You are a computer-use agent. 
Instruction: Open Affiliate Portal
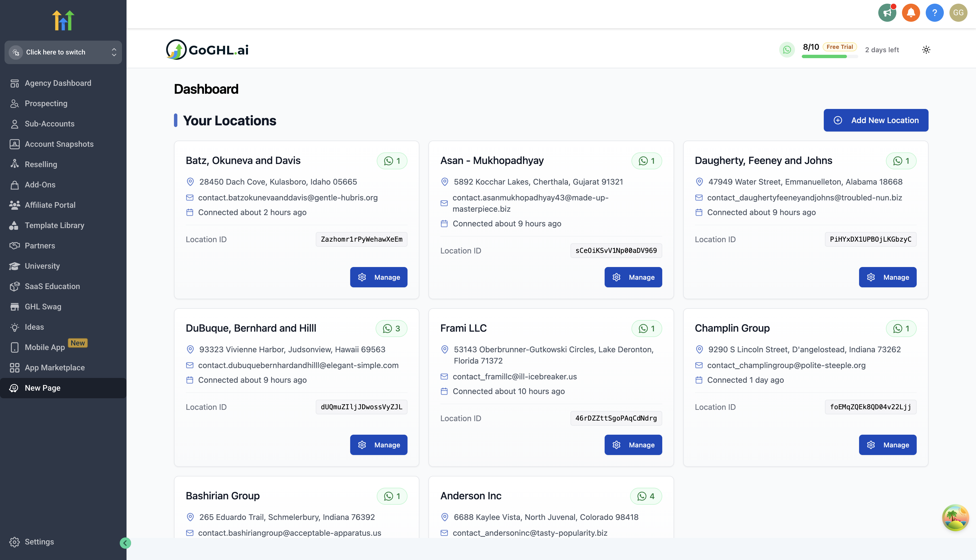(63, 205)
